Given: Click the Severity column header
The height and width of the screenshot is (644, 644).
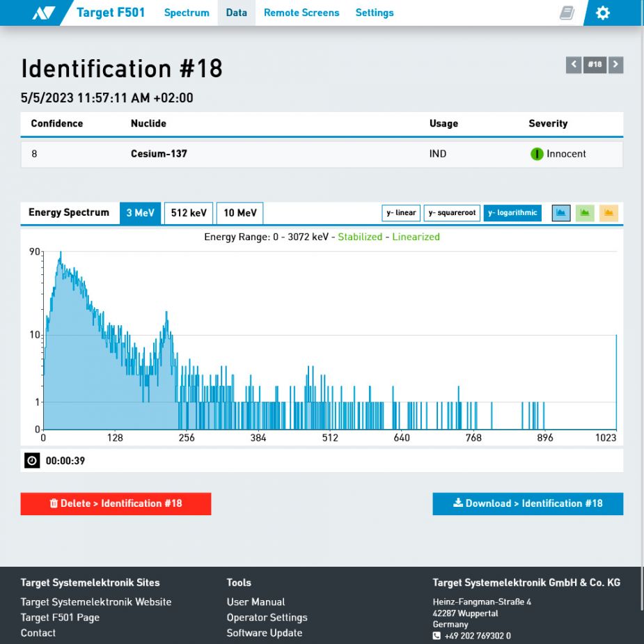Looking at the screenshot, I should pyautogui.click(x=548, y=124).
